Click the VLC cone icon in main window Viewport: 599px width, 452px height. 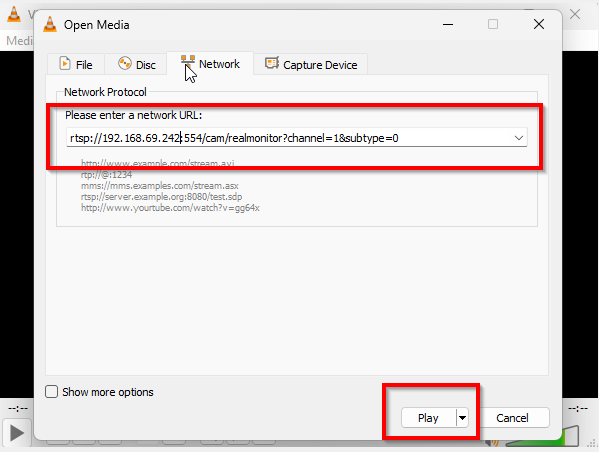(14, 15)
